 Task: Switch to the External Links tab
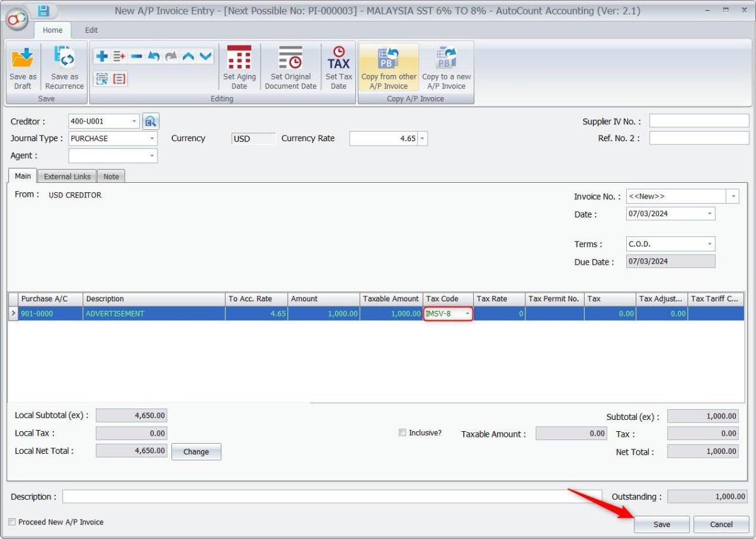[x=66, y=177]
